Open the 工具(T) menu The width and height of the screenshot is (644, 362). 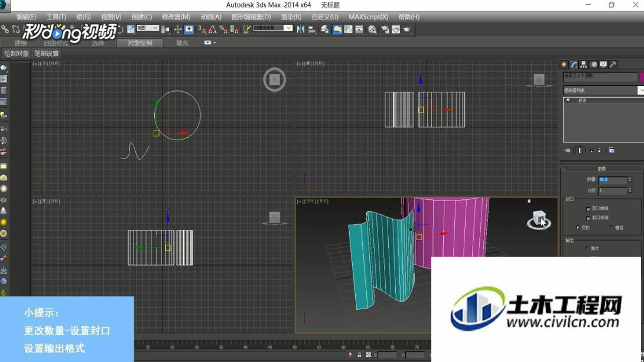[56, 17]
